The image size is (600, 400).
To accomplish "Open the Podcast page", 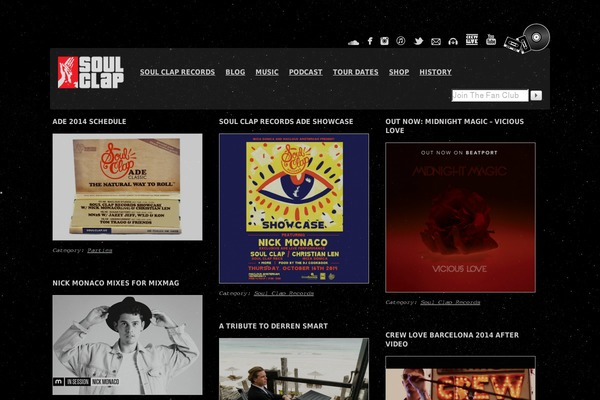I will [306, 72].
